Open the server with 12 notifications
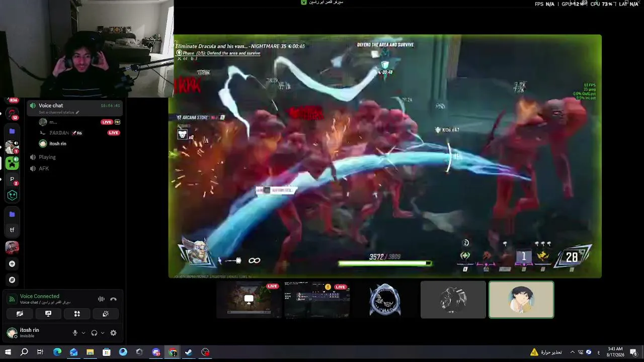644x362 pixels. (x=12, y=114)
